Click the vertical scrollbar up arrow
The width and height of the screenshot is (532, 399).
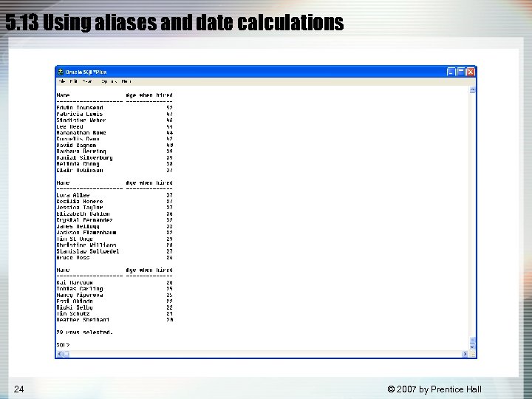[472, 90]
